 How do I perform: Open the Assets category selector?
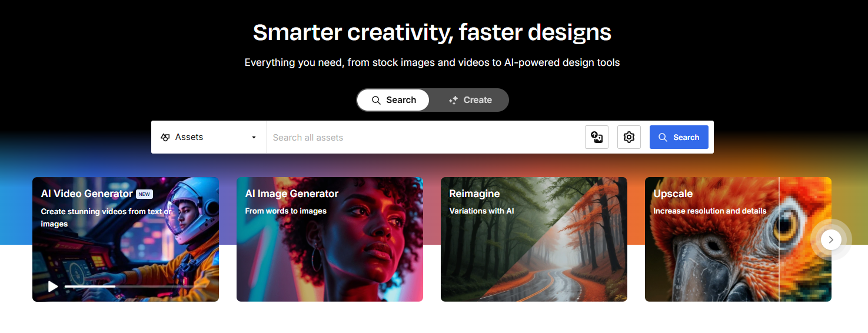209,137
